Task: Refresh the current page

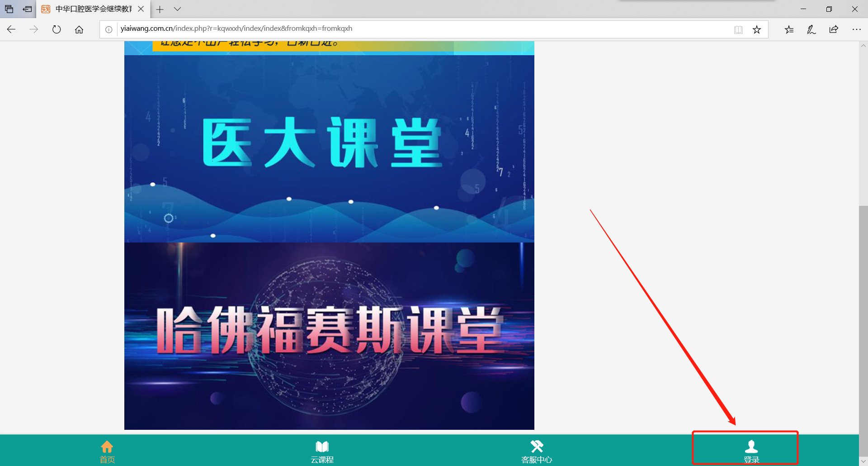Action: 57,29
